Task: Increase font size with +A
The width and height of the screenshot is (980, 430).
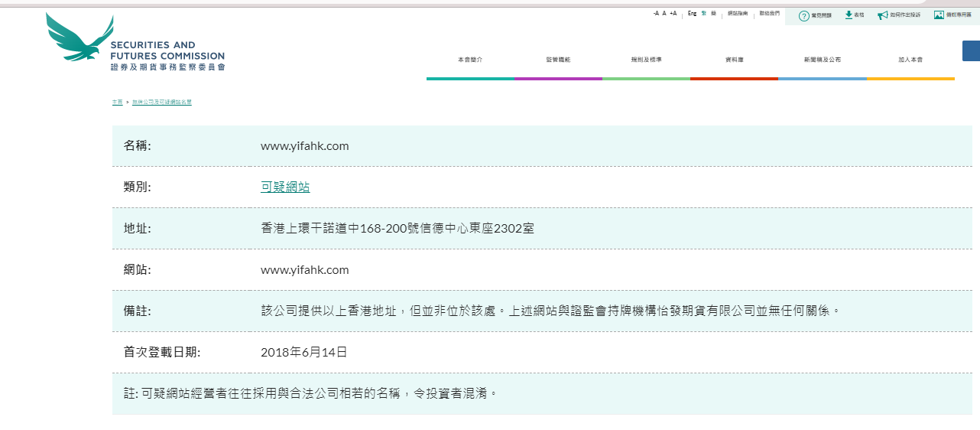Action: coord(673,14)
